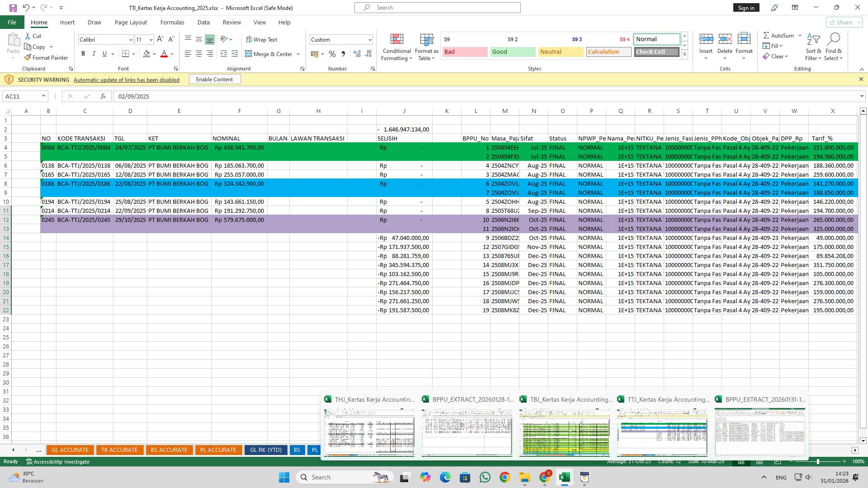Select the PL ACCURATE sheet tab
The height and width of the screenshot is (488, 868).
218,450
